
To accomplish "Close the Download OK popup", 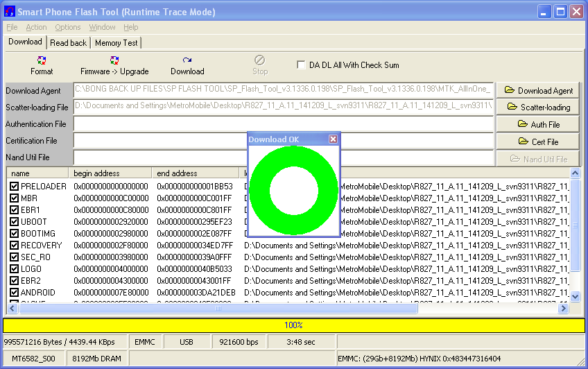I will point(333,139).
